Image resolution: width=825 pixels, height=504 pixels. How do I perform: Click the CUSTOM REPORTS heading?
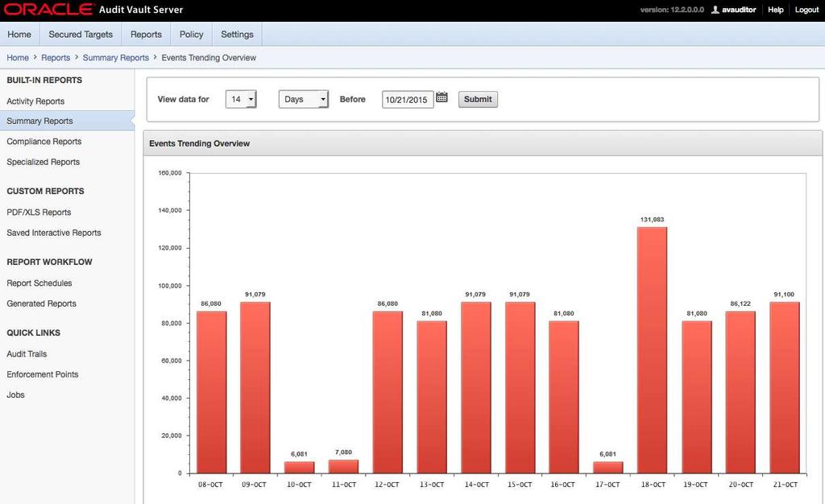(45, 191)
